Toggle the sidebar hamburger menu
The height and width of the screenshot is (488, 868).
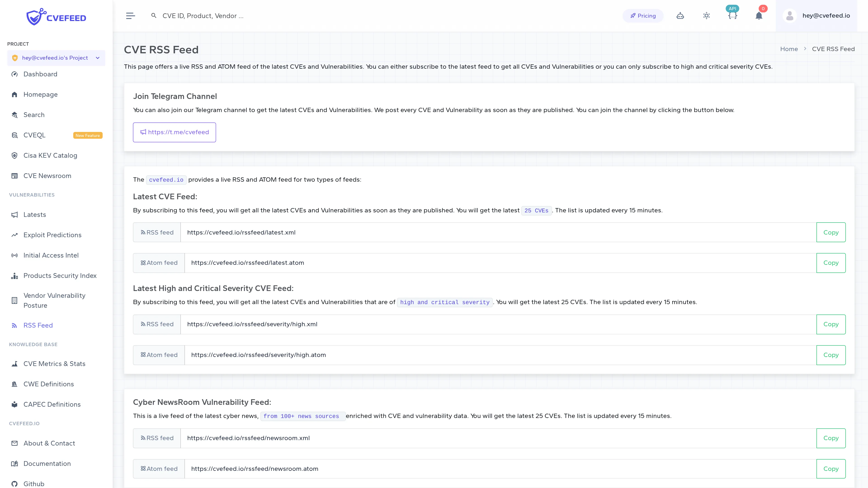click(130, 16)
